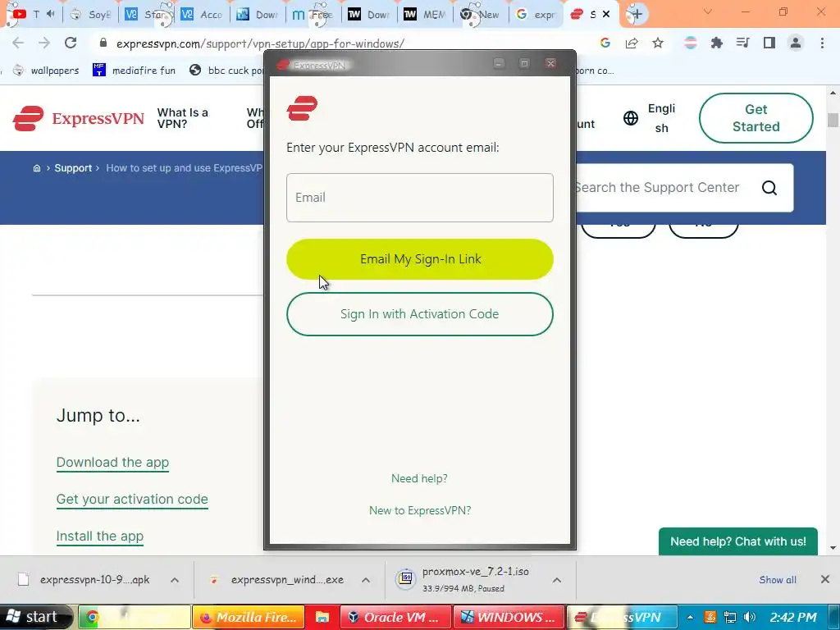
Task: Show hidden system tray icons
Action: point(690,617)
